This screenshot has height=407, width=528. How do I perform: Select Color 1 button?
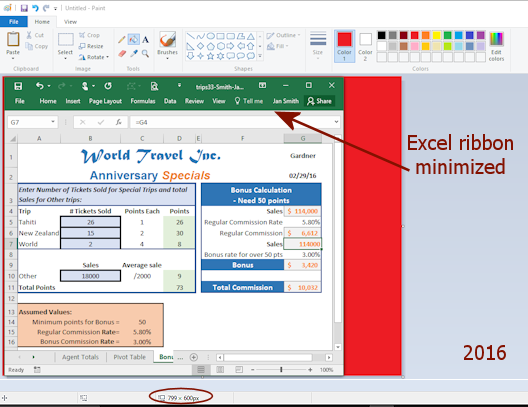point(344,46)
